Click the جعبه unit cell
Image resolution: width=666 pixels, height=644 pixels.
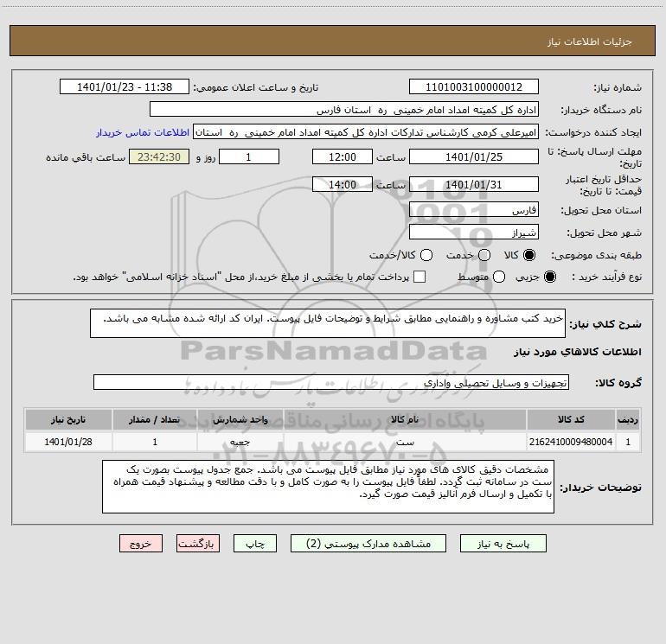pos(240,442)
